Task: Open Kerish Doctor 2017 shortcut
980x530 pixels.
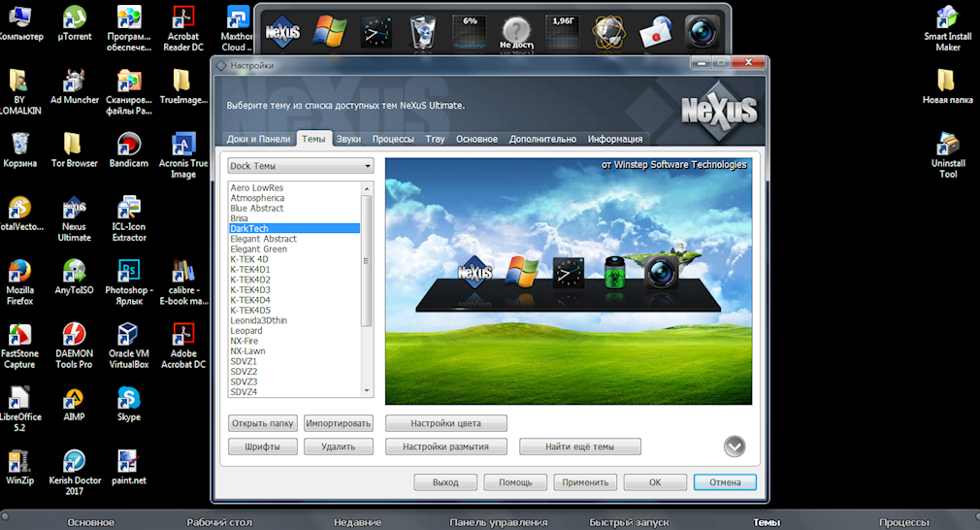Action: (x=75, y=473)
